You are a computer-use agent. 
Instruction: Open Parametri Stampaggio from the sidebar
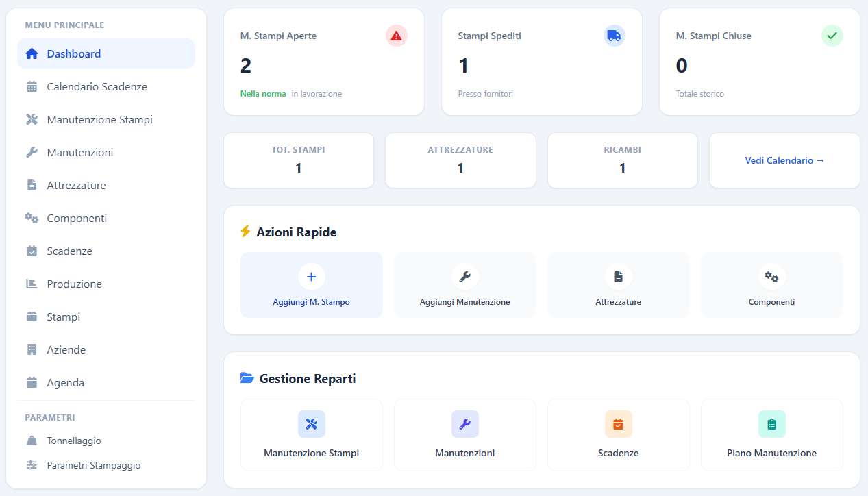click(94, 465)
